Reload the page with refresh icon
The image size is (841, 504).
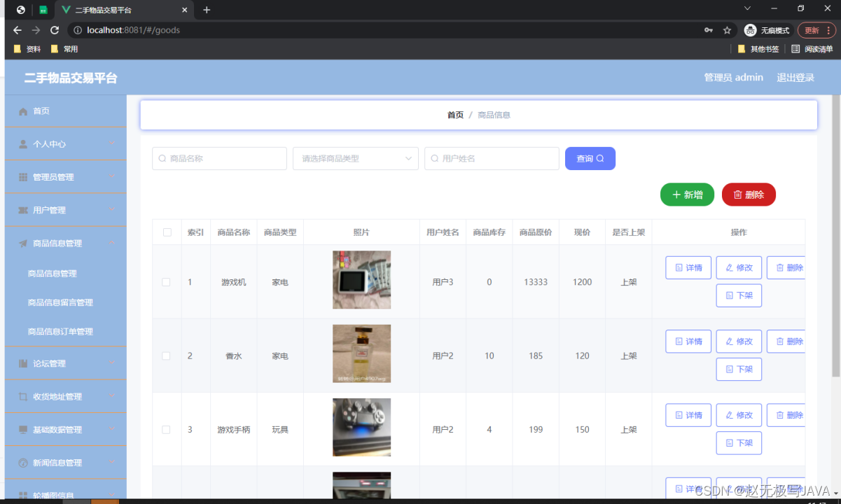point(55,30)
